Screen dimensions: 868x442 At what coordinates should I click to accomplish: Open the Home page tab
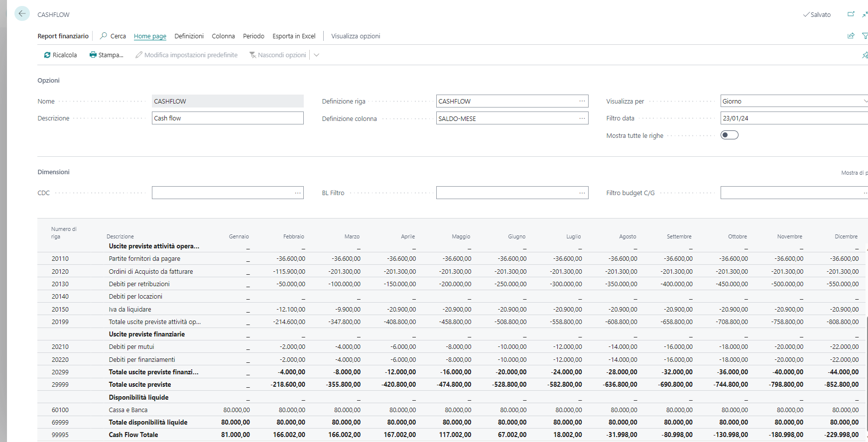(150, 36)
